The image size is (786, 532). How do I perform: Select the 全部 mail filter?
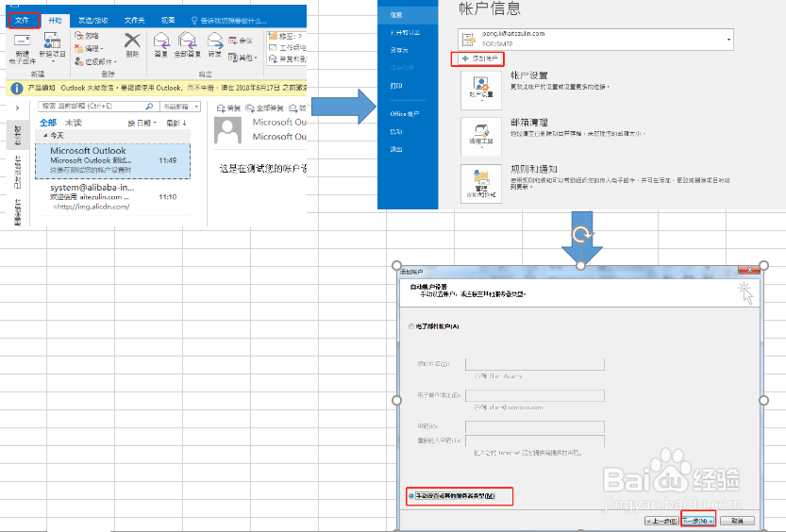click(48, 123)
